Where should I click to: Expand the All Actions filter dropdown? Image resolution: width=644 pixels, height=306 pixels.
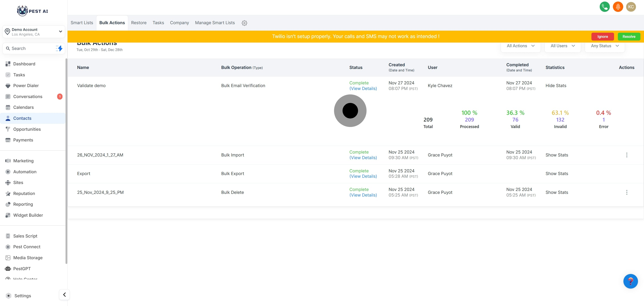click(x=521, y=46)
